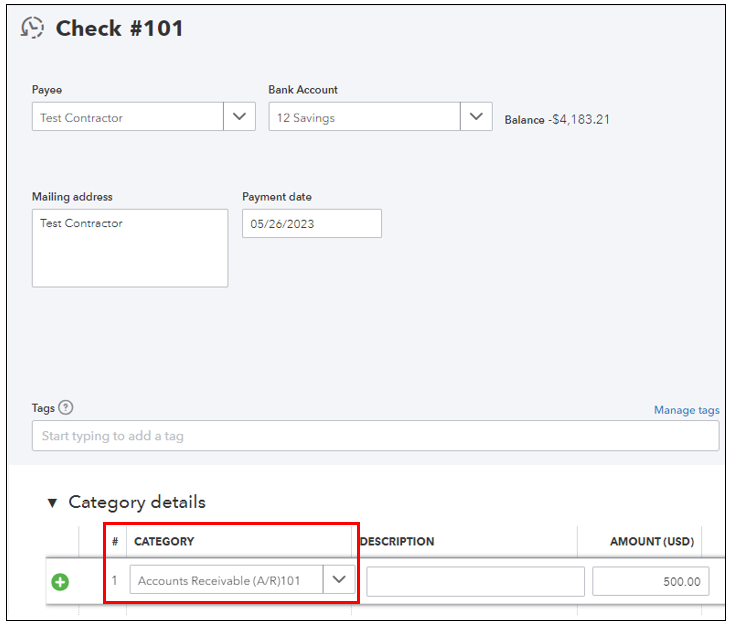Click into the Mailing address text box
Image resolution: width=731 pixels, height=626 pixels.
[130, 248]
